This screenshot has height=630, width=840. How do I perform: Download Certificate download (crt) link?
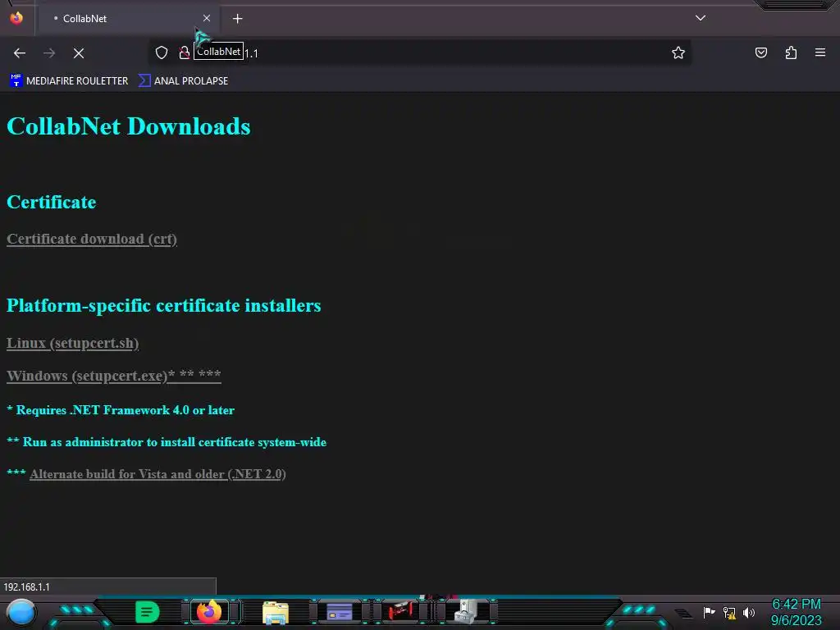(x=92, y=239)
